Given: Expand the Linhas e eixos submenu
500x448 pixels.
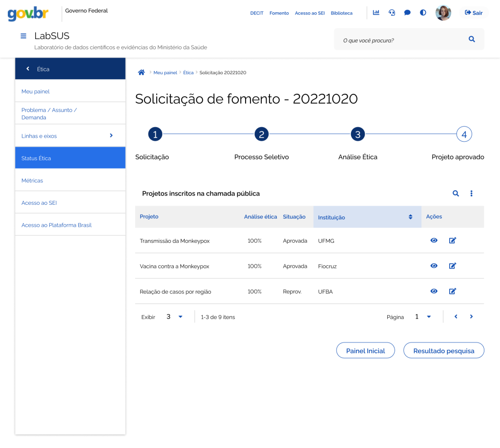Looking at the screenshot, I should [x=111, y=136].
